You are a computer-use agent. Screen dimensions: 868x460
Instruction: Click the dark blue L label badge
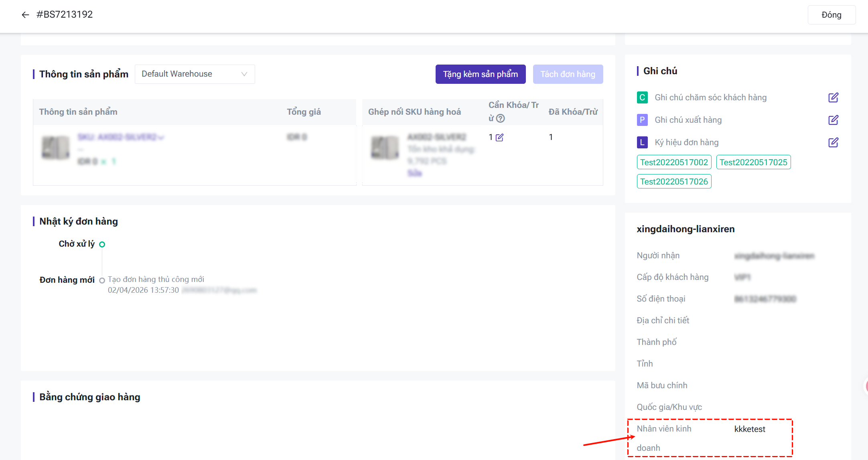click(x=642, y=142)
